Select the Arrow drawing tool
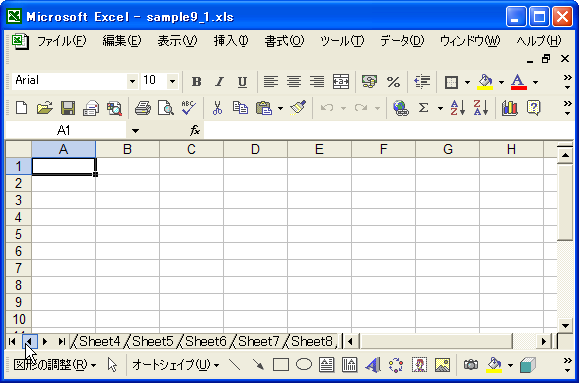579x383 pixels. tap(258, 365)
